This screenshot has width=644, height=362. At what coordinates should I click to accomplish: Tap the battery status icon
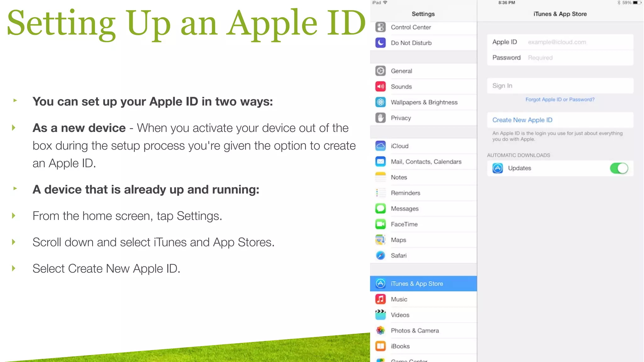coord(637,3)
